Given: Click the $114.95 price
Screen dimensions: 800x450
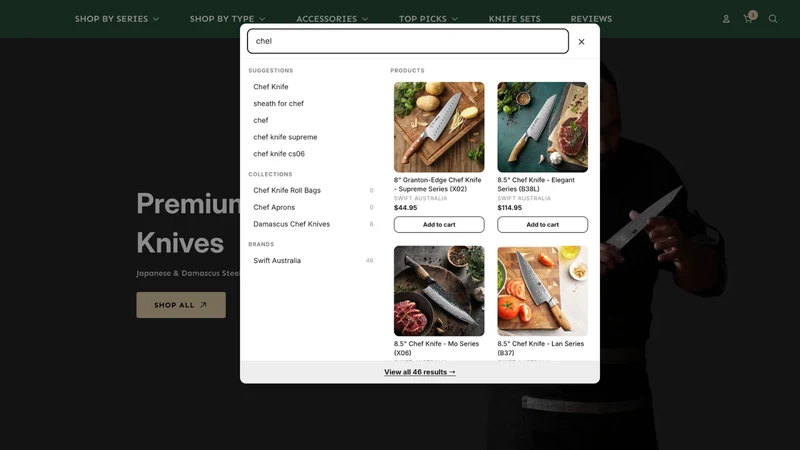Looking at the screenshot, I should coord(510,208).
